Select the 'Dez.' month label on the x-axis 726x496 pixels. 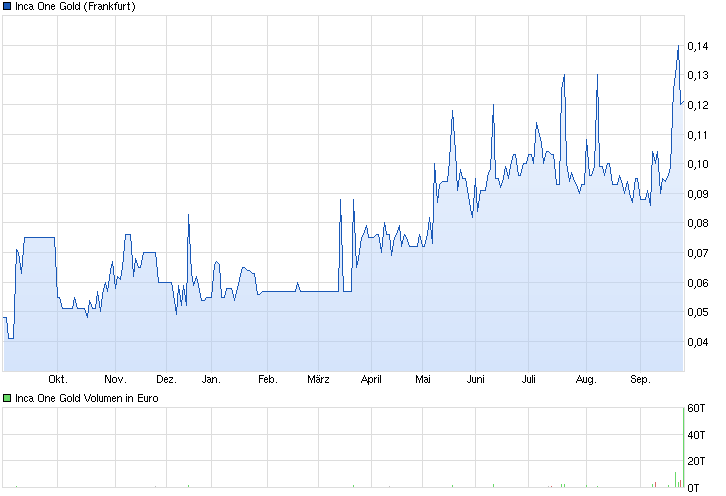pyautogui.click(x=166, y=380)
